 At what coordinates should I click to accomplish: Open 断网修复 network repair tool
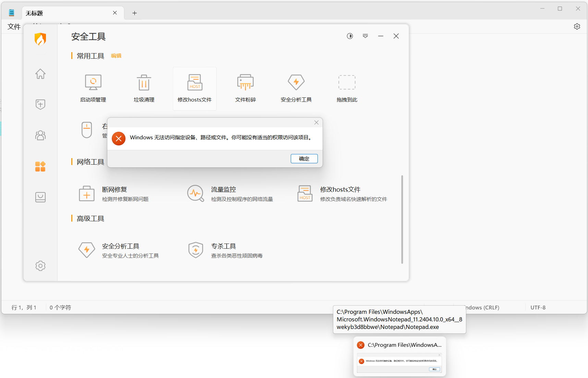click(114, 194)
